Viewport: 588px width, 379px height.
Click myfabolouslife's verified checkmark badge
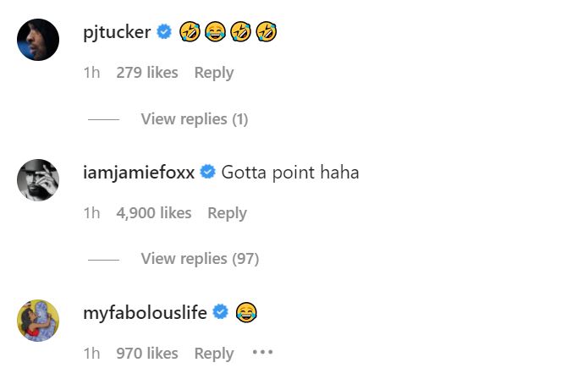click(x=221, y=313)
